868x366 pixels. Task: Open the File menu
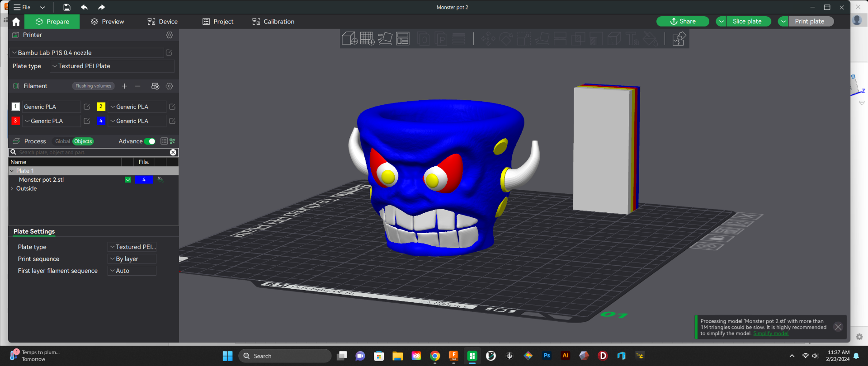[x=22, y=7]
